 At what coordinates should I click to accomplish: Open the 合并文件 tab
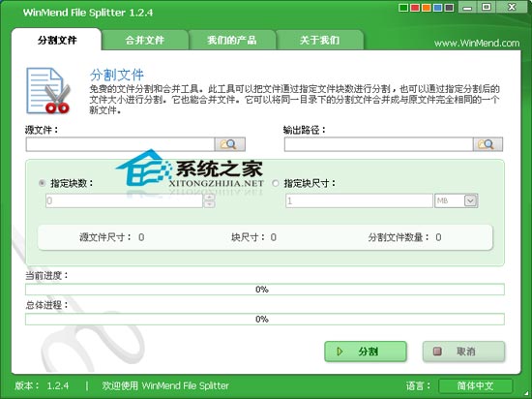[145, 40]
